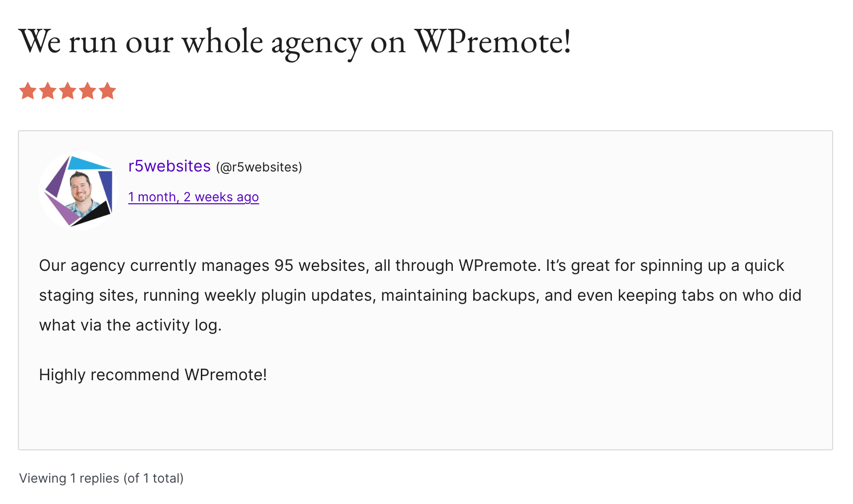Click the word "WPremote!" in the heading
This screenshot has height=504, width=853.
(493, 42)
